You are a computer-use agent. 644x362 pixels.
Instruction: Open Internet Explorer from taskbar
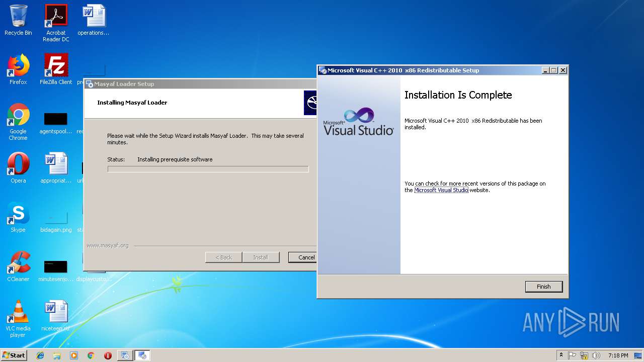point(40,355)
